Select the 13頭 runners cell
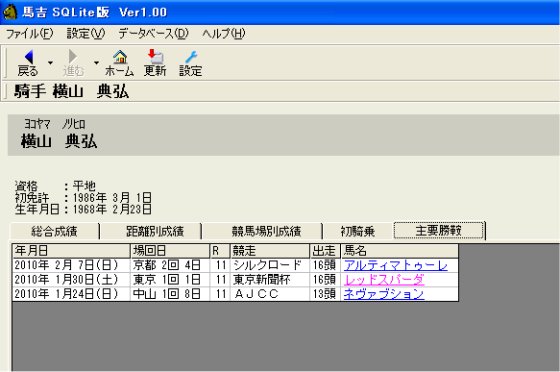This screenshot has height=372, width=560. 325,294
